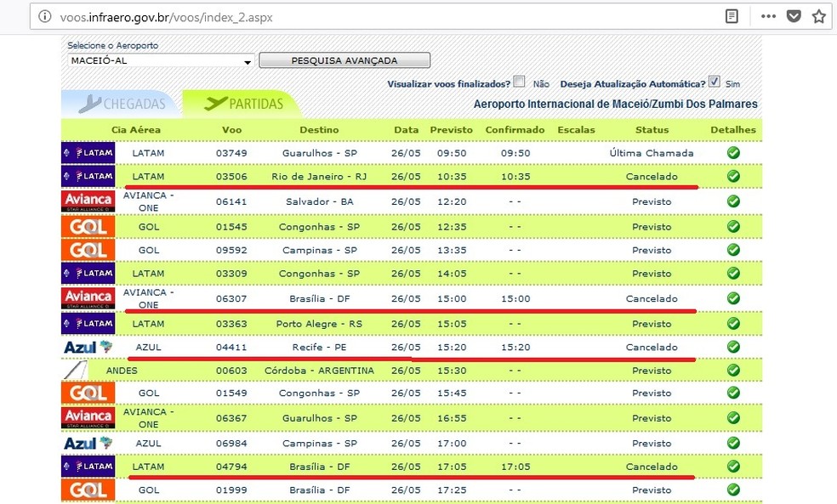Click the LATAM logo for flight 03749

(x=87, y=153)
